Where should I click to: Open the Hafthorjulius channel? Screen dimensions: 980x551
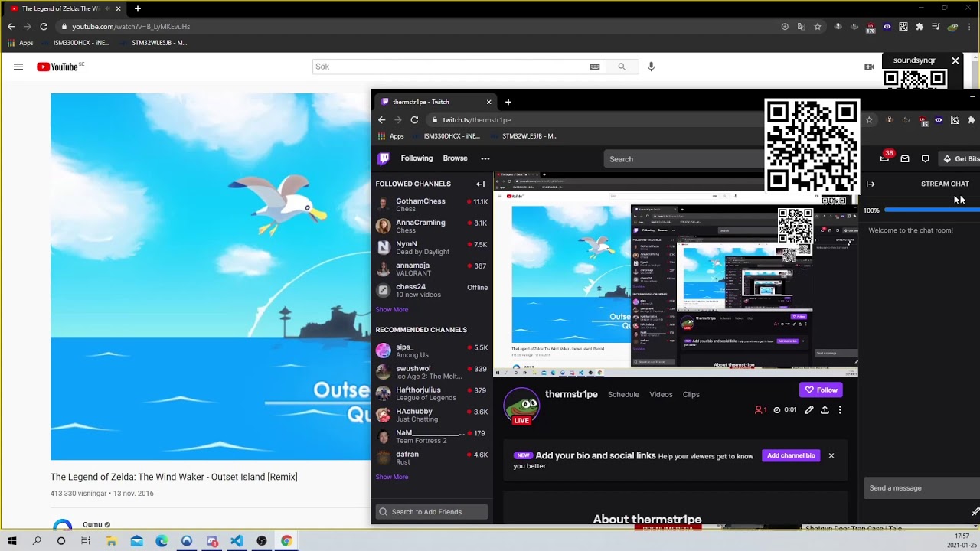[x=432, y=393]
